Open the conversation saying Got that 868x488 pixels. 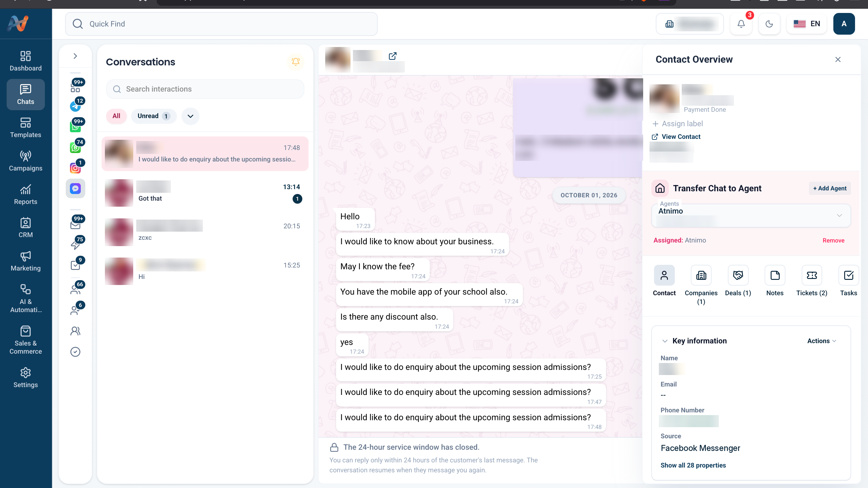pos(205,193)
